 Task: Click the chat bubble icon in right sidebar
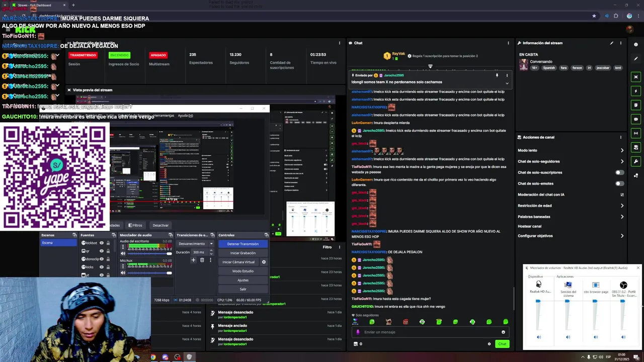636,119
